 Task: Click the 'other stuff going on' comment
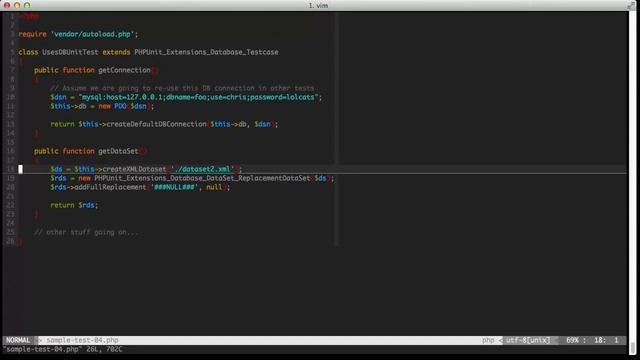pos(87,232)
